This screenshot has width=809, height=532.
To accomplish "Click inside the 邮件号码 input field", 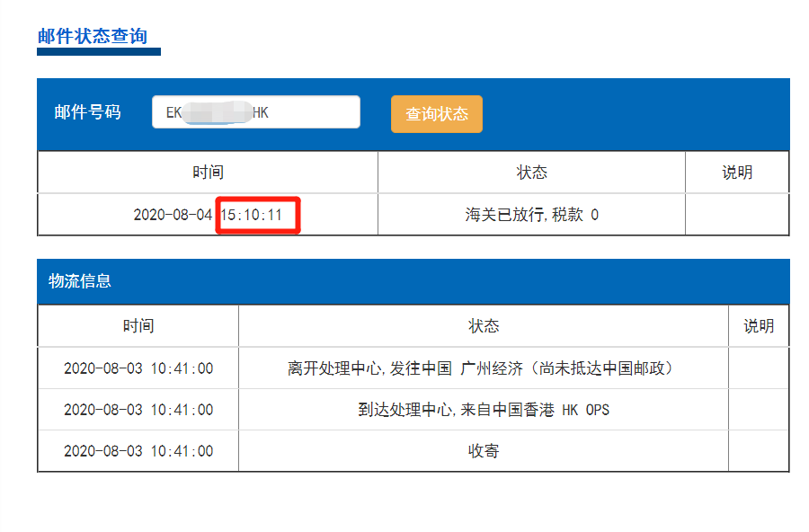I will point(255,111).
